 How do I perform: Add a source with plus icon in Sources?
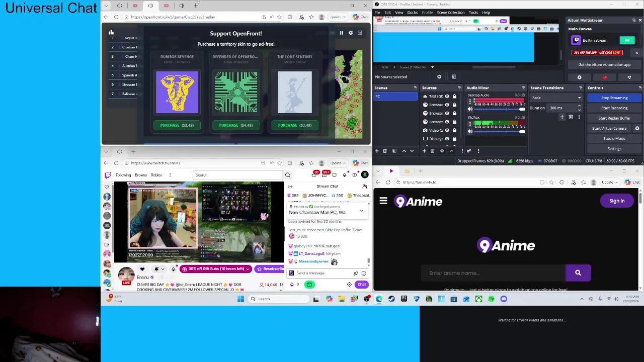[x=424, y=151]
